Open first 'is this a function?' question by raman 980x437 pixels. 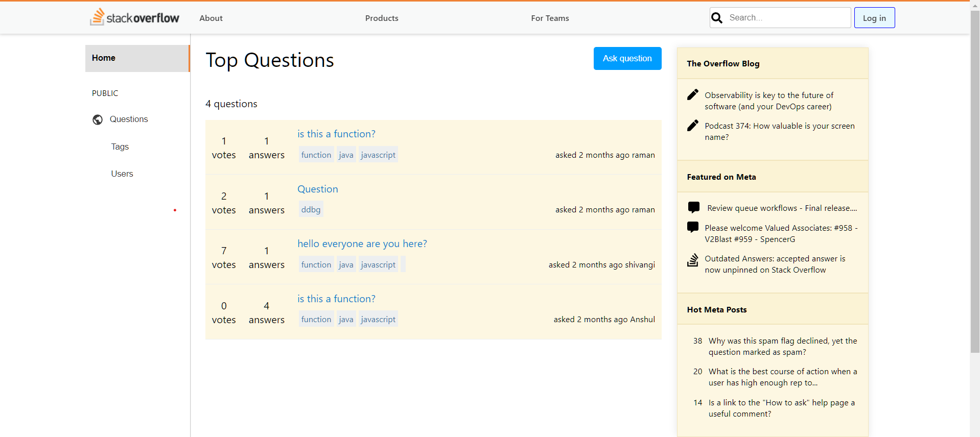click(x=336, y=134)
